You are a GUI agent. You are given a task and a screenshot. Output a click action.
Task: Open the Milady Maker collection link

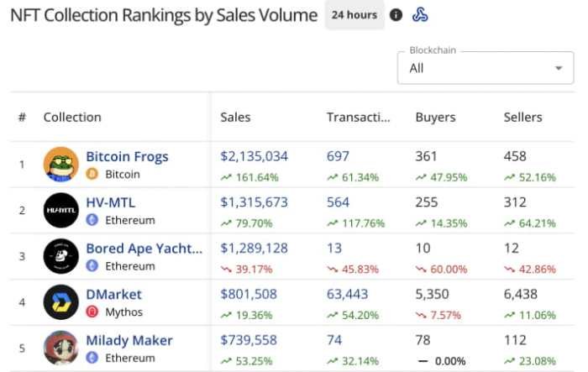click(x=129, y=340)
